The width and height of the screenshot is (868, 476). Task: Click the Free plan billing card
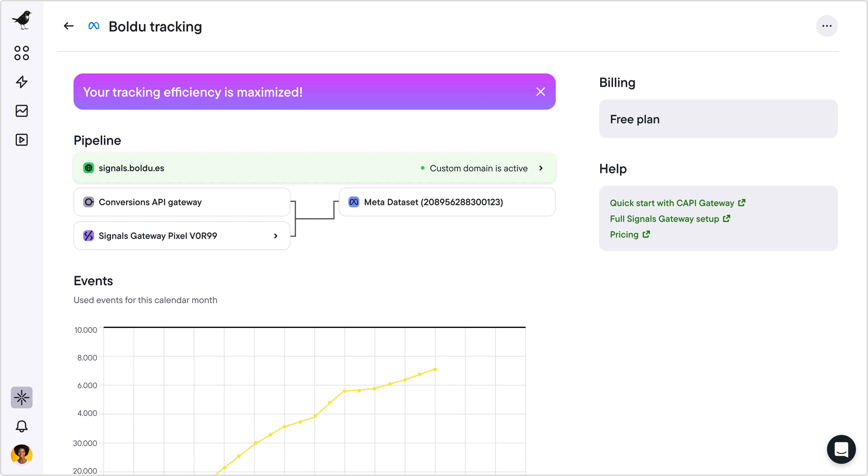coord(718,119)
